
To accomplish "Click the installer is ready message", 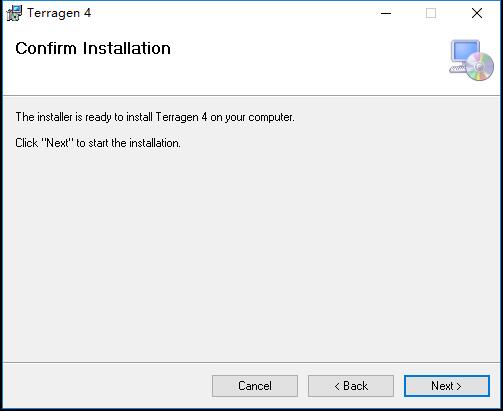I will tap(155, 117).
